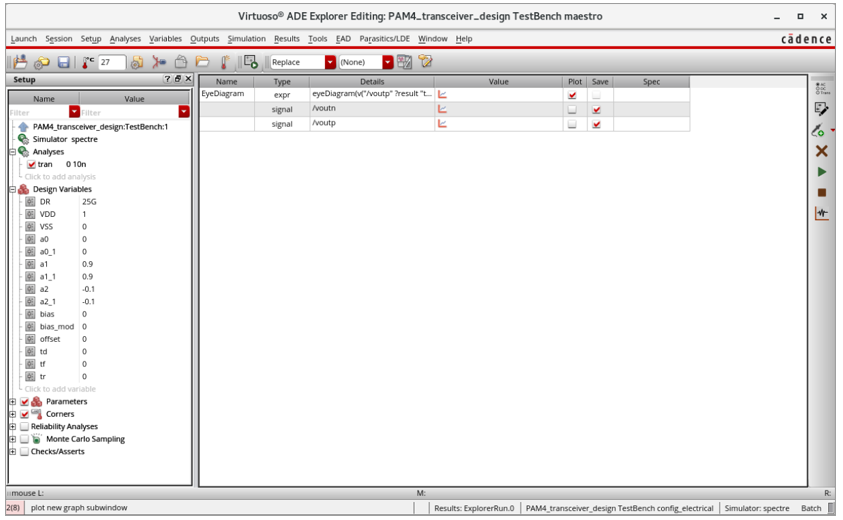
Task: Toggle Plot checkbox for /voutn row
Action: click(x=572, y=110)
